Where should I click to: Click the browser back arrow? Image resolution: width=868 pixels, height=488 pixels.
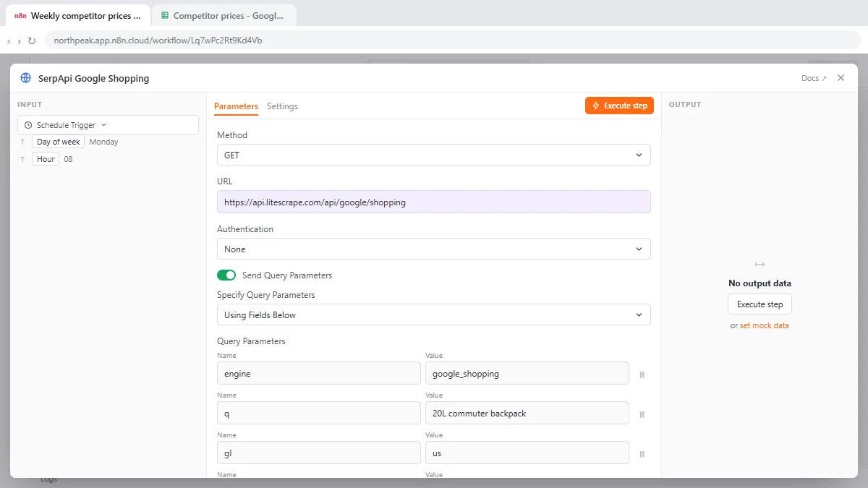[9, 41]
